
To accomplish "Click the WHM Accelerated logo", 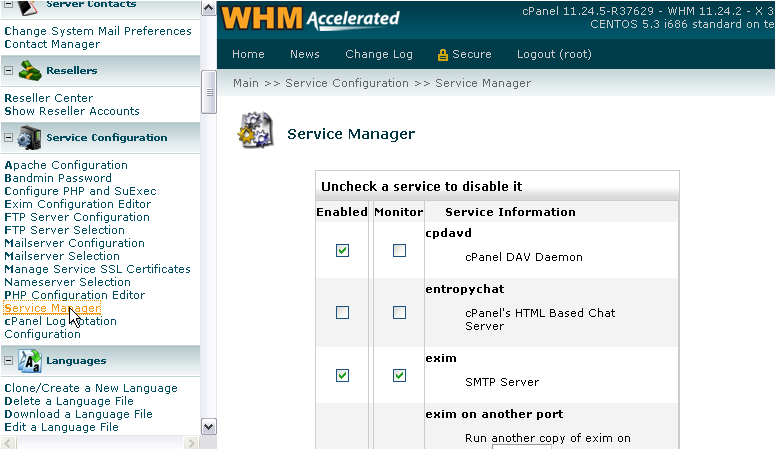I will [310, 18].
